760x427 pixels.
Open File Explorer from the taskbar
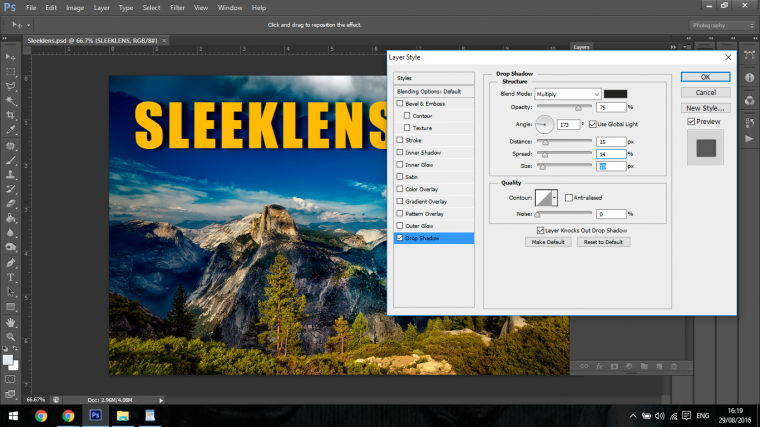click(123, 415)
